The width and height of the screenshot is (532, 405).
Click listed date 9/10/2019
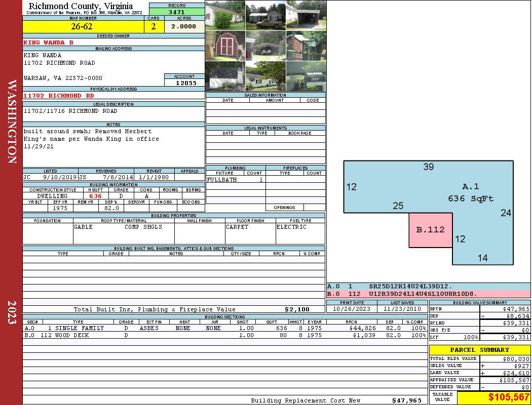[x=60, y=177]
